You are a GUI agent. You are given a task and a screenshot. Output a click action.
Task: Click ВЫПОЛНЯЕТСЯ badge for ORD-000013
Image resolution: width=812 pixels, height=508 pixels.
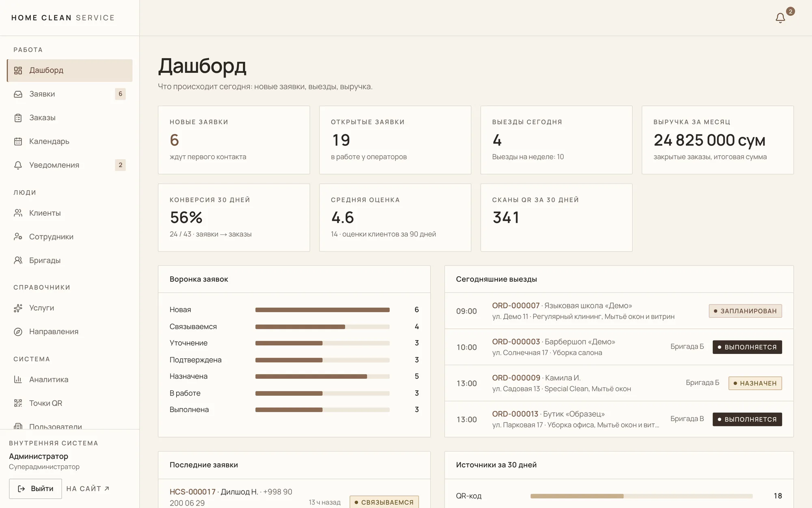747,419
